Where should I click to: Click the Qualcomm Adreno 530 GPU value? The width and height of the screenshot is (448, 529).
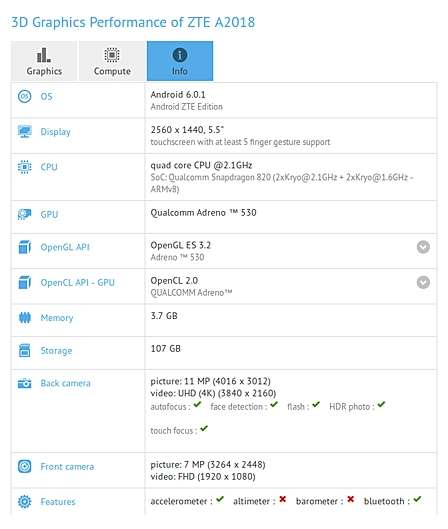(203, 213)
